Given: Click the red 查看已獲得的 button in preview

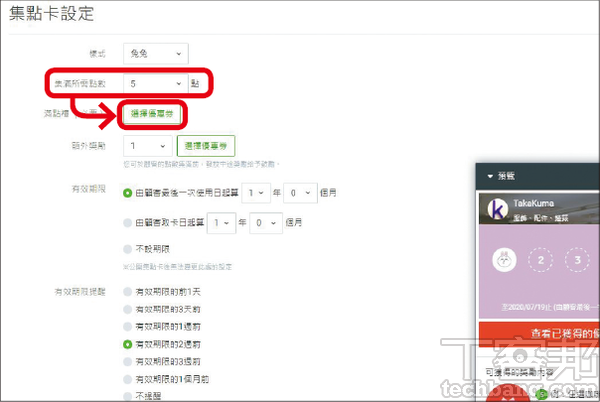Looking at the screenshot, I should tap(539, 334).
